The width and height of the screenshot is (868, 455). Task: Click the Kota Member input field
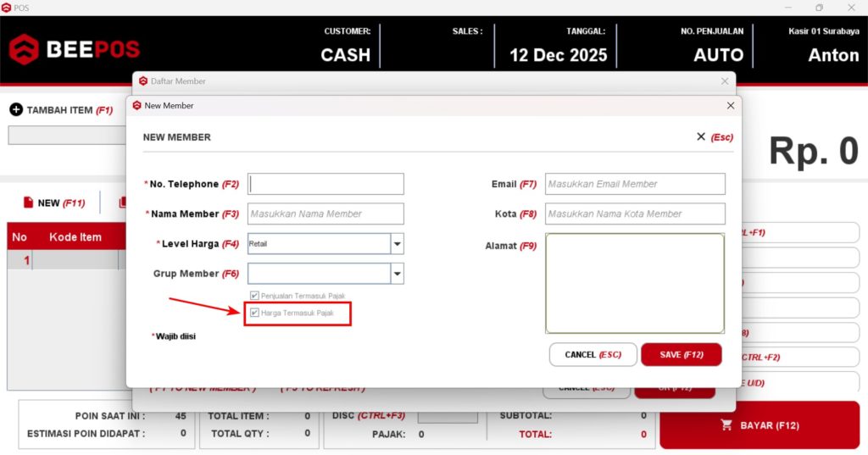[635, 214]
